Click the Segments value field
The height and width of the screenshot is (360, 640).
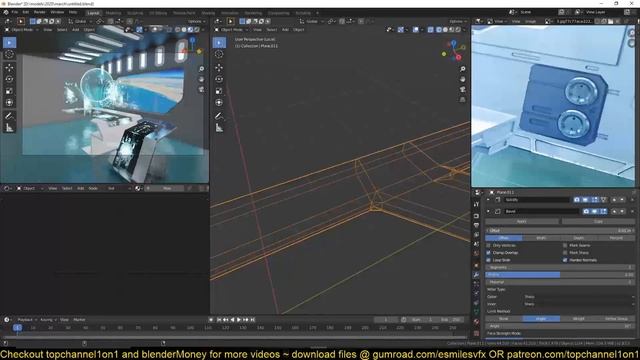pos(560,267)
